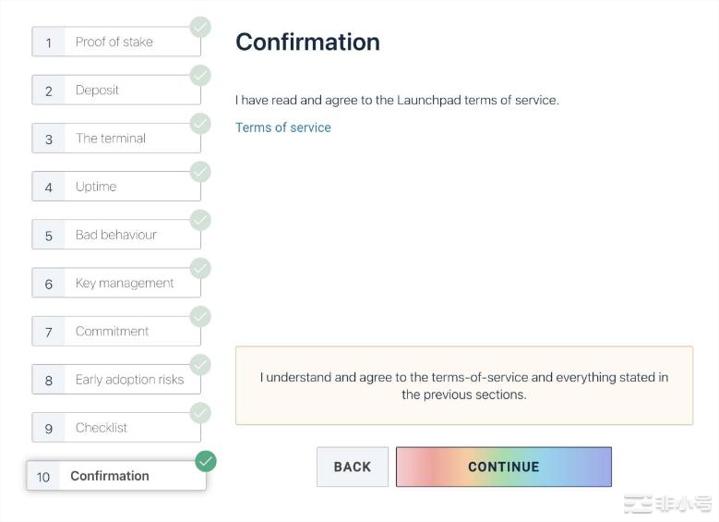Go to step 1 Proof of stake

tap(115, 42)
